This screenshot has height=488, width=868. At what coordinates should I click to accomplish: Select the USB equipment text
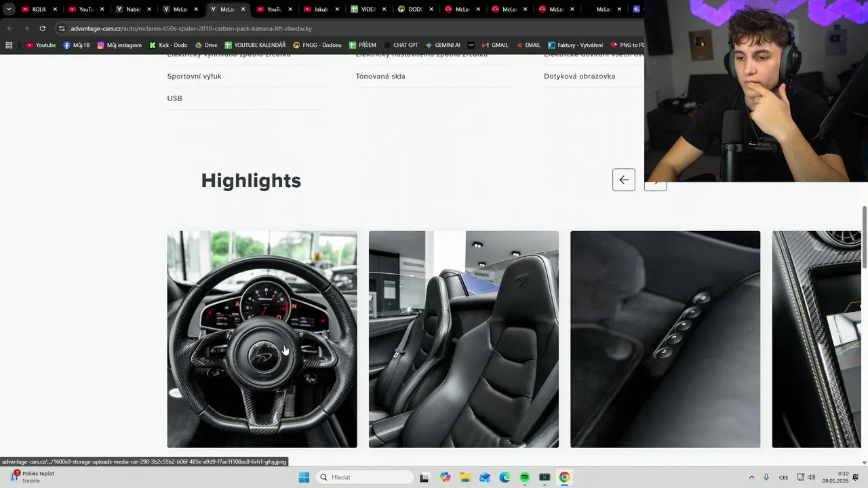coord(174,98)
